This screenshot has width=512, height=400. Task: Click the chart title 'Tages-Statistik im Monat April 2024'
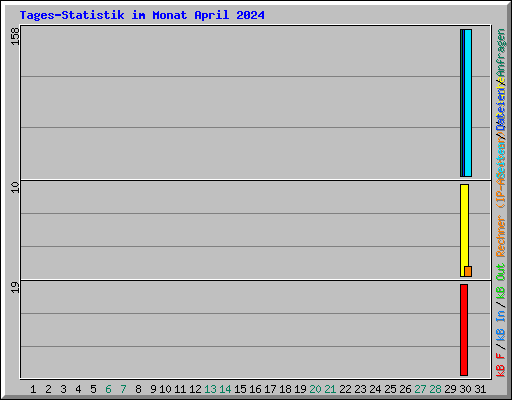point(142,15)
